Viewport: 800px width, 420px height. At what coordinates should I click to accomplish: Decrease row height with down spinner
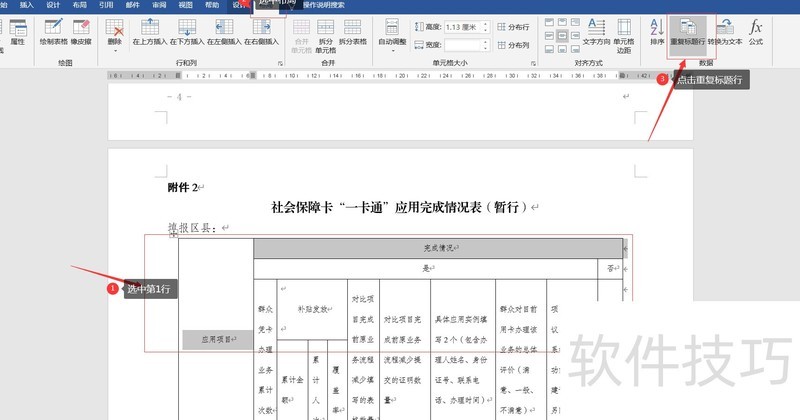pos(486,30)
